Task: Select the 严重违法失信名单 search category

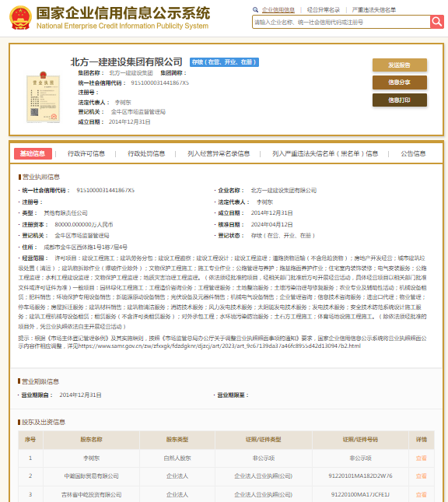Action: pyautogui.click(x=374, y=10)
